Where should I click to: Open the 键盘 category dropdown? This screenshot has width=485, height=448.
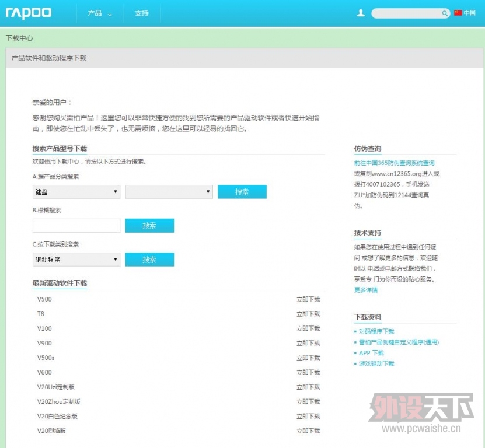click(x=76, y=192)
